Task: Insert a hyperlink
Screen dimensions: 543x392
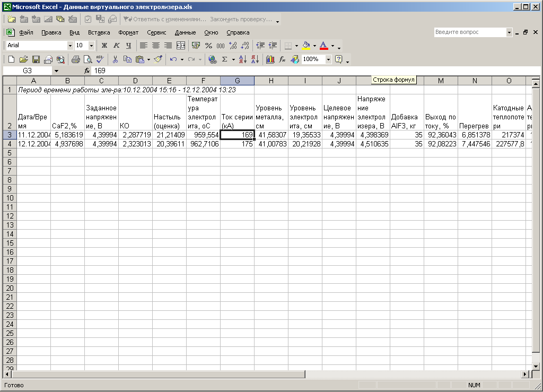Action: point(212,59)
